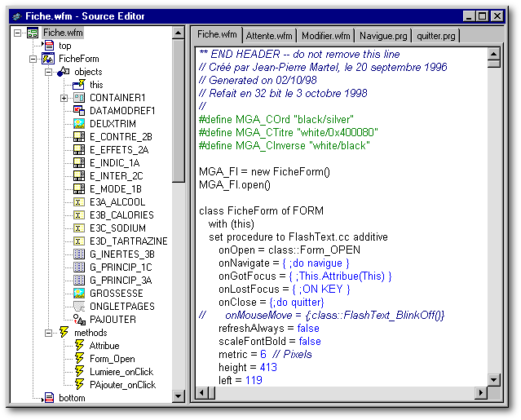Image resolution: width=521 pixels, height=420 pixels.
Task: Click the G_PRINCIP_1C grid icon
Action: [79, 267]
